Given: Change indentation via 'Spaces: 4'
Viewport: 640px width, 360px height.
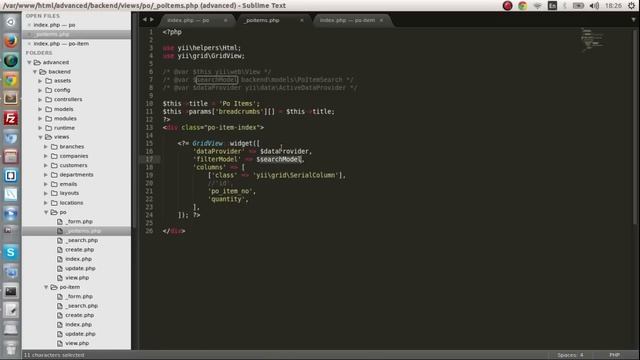Looking at the screenshot, I should tap(570, 355).
